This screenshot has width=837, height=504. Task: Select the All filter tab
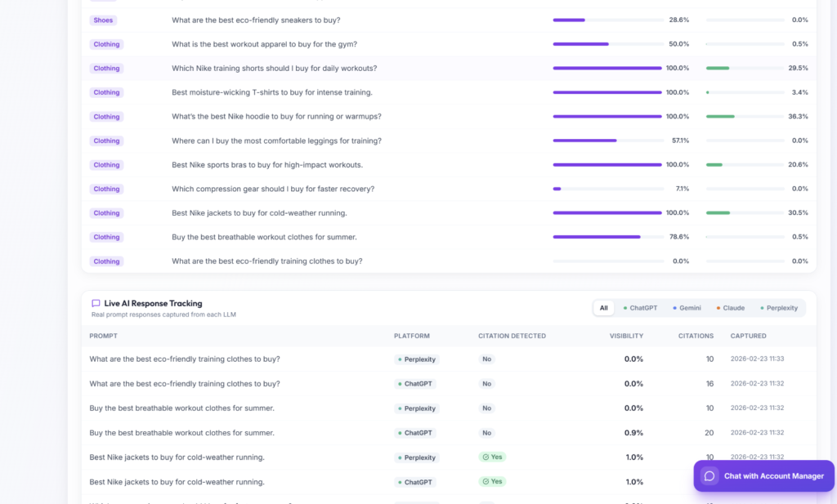[603, 308]
